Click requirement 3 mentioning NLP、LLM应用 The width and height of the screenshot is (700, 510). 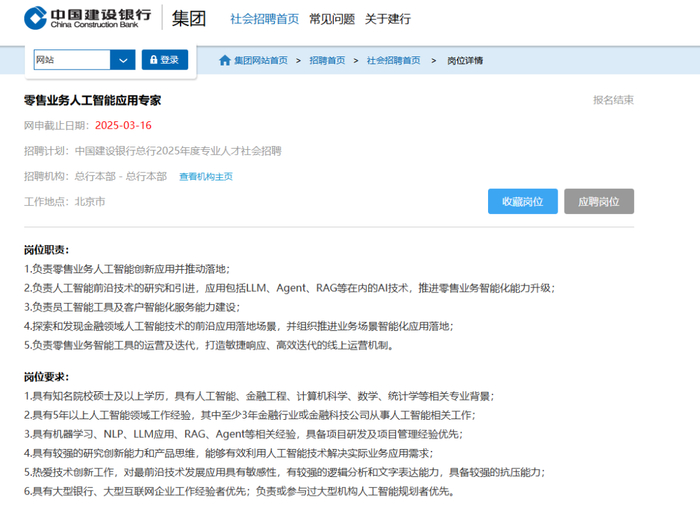coord(243,435)
